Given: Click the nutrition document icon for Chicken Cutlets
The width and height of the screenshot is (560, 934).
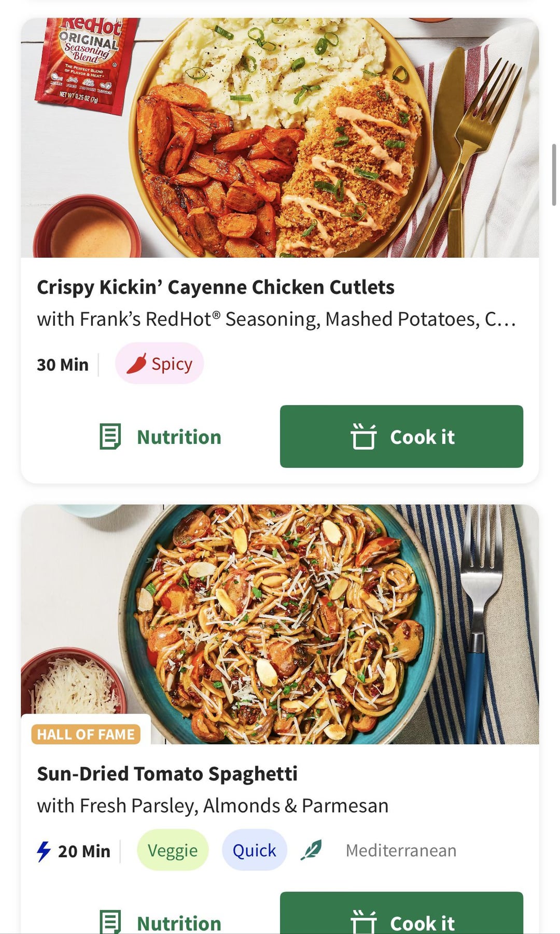Looking at the screenshot, I should coord(110,437).
